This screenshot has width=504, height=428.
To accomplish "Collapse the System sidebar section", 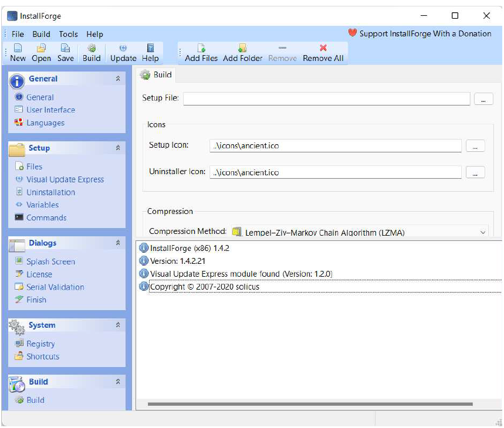I will pos(118,325).
